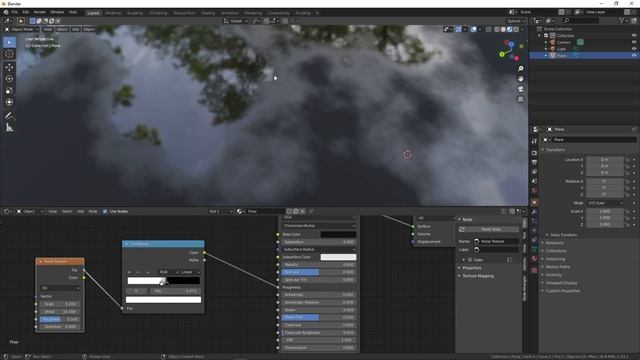Image resolution: width=640 pixels, height=360 pixels.
Task: Click the ColorRamp gradient stop handle
Action: 163,282
